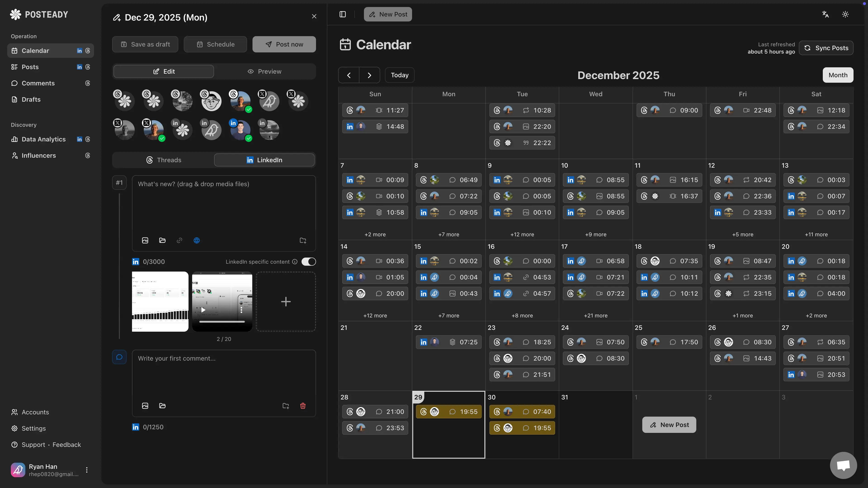Jump to Today in the calendar
Screen dimensions: 868x488
tap(399, 75)
